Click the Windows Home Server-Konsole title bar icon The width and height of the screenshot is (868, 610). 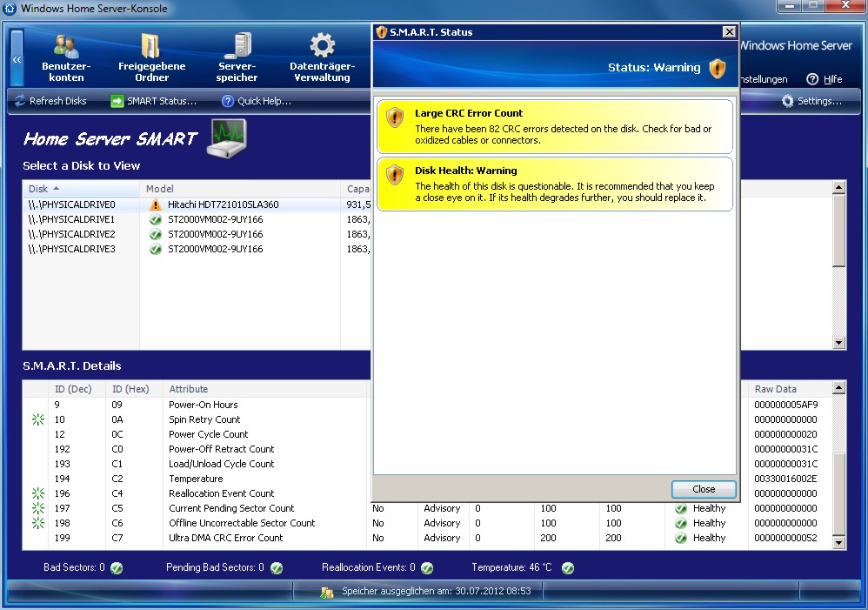click(10, 9)
